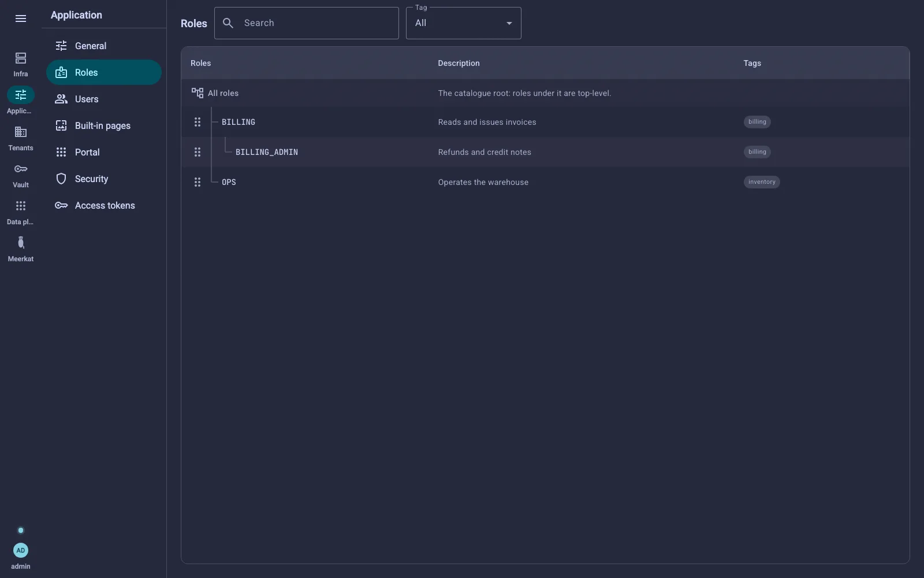Click the All roles tree icon
Viewport: 924px width, 578px height.
click(x=198, y=93)
